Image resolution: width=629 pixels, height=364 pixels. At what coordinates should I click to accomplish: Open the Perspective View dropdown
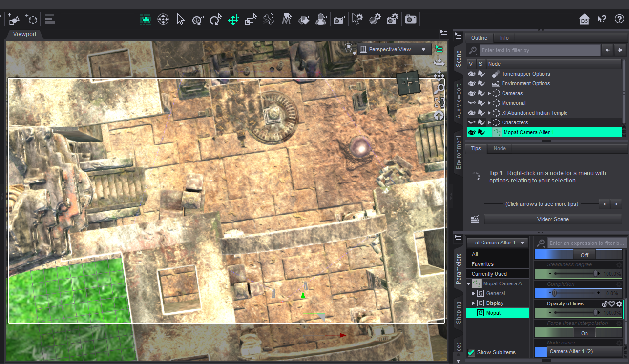[x=394, y=49]
